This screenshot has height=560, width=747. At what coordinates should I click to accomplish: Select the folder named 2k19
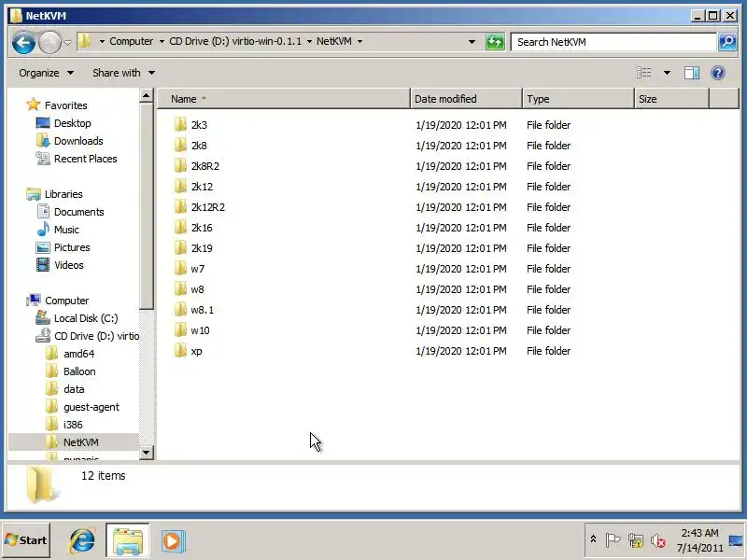[202, 248]
